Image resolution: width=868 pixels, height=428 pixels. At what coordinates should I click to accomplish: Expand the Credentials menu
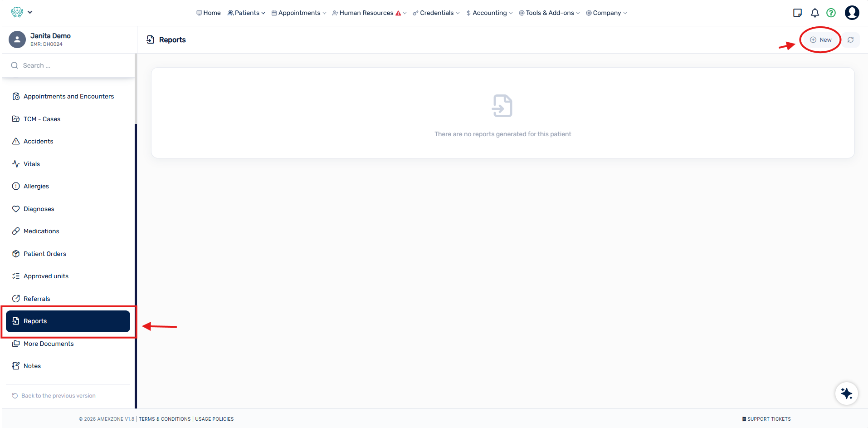click(436, 13)
